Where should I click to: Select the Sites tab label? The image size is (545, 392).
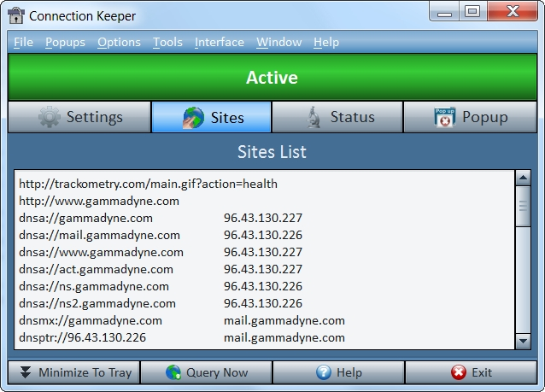tap(227, 118)
